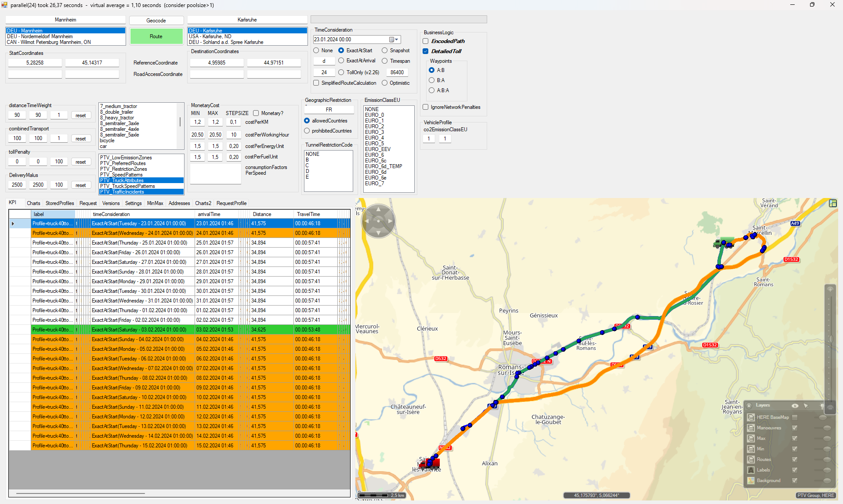843x504 pixels.
Task: Open the date picker calendar dropdown
Action: pyautogui.click(x=394, y=40)
